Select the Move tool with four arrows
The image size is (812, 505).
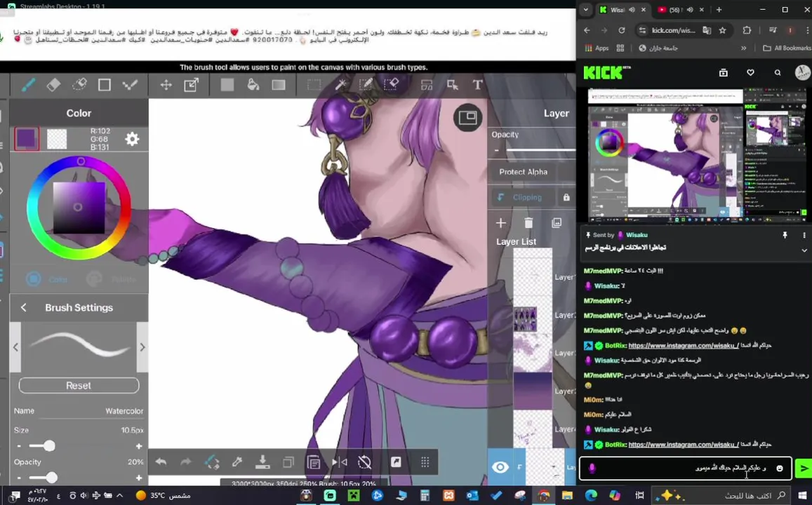point(166,85)
